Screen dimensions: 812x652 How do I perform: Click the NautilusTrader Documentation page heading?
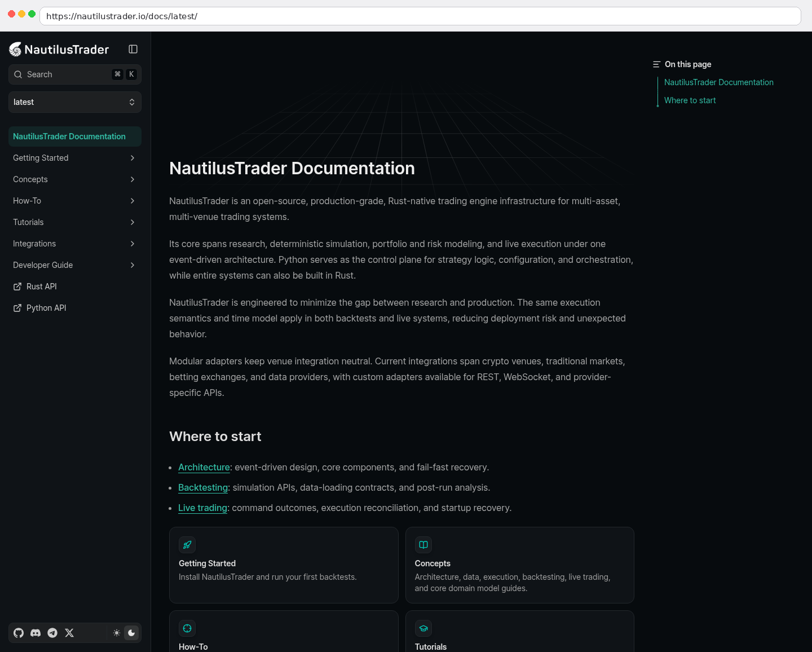tap(292, 168)
